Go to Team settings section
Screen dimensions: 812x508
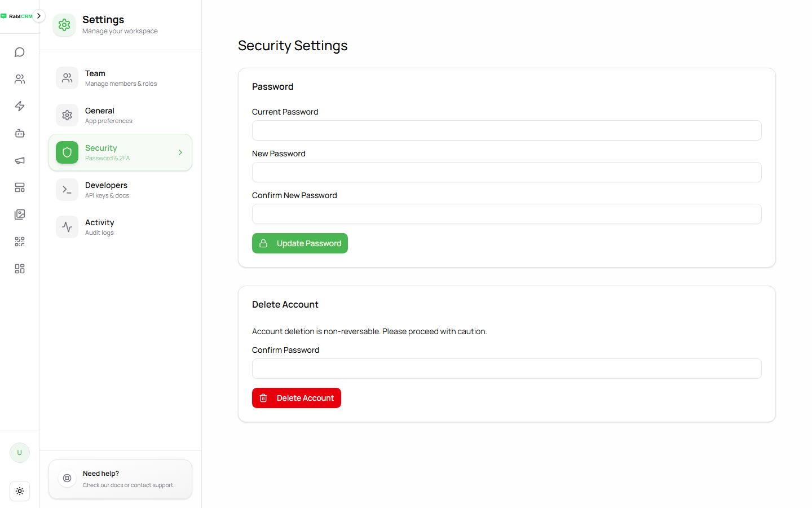(120, 78)
